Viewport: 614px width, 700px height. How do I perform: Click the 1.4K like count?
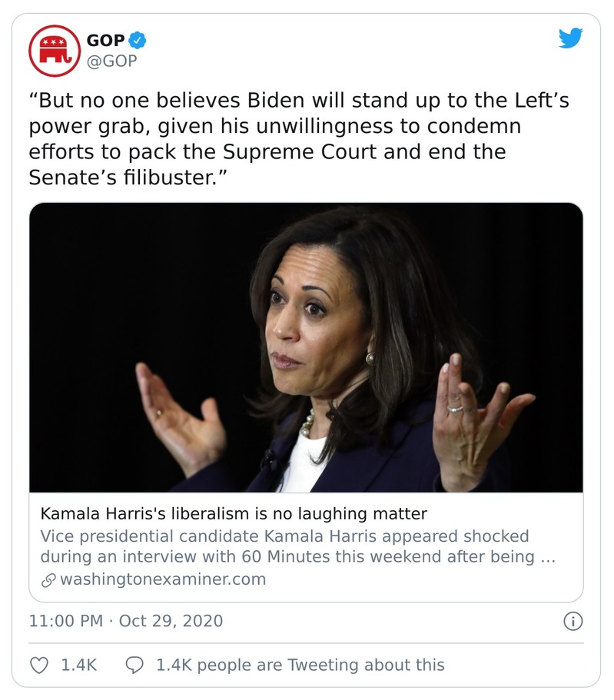(x=78, y=665)
